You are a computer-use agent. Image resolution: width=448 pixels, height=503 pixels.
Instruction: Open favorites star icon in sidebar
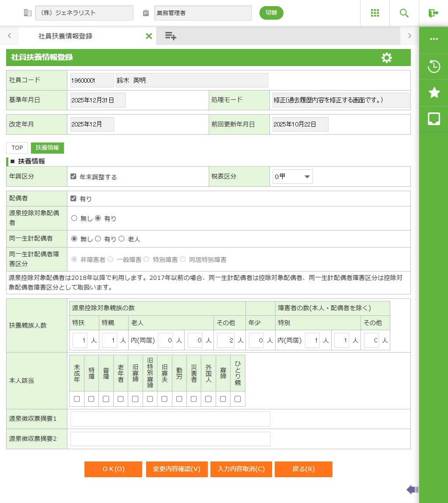tap(434, 93)
